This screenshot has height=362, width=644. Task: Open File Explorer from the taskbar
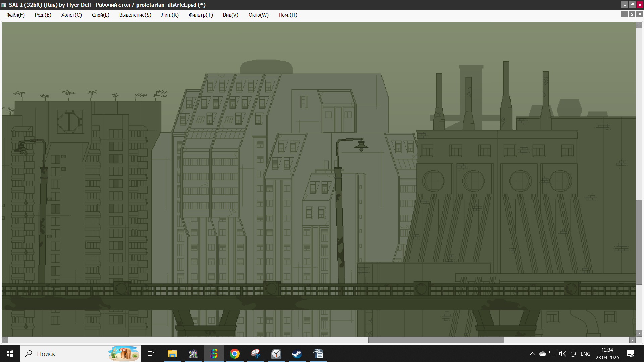172,354
